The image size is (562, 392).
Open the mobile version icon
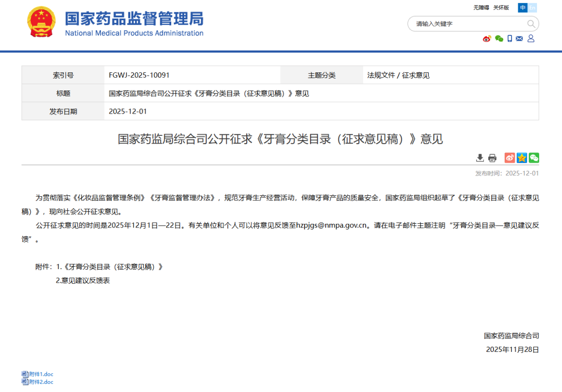(x=509, y=39)
